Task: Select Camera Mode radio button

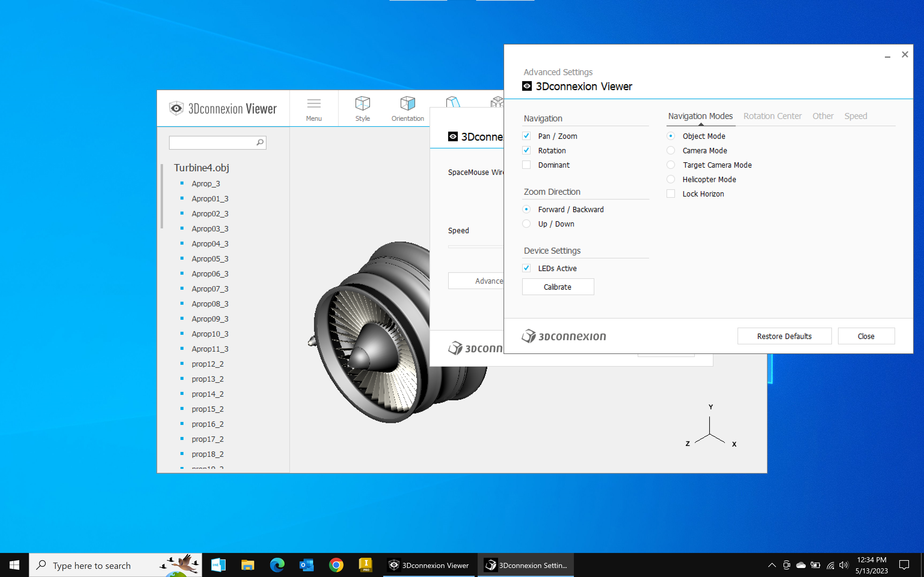Action: (x=671, y=150)
